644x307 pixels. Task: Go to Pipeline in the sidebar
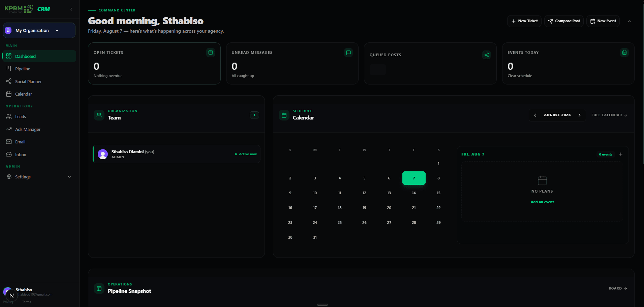click(39, 69)
